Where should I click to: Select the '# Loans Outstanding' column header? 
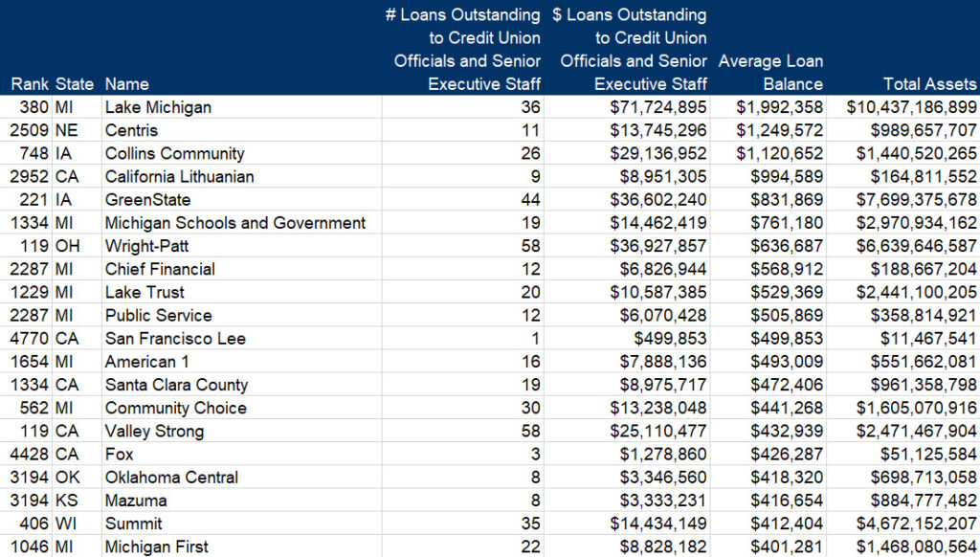coord(462,50)
